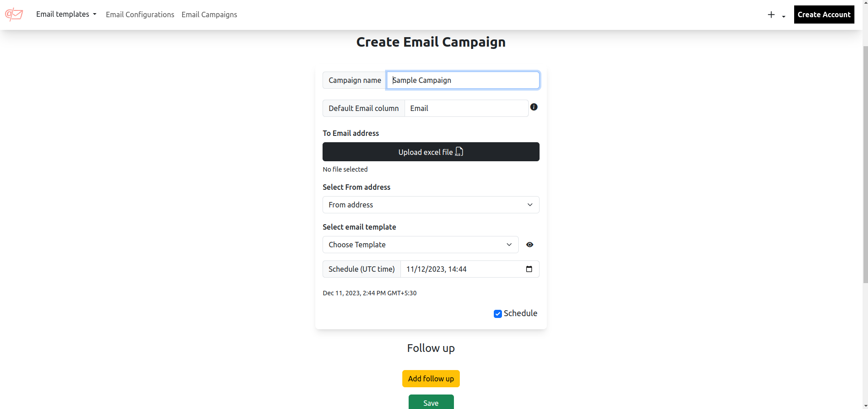Screen dimensions: 868x409
Task: Open Email Campaigns page
Action: tap(209, 14)
